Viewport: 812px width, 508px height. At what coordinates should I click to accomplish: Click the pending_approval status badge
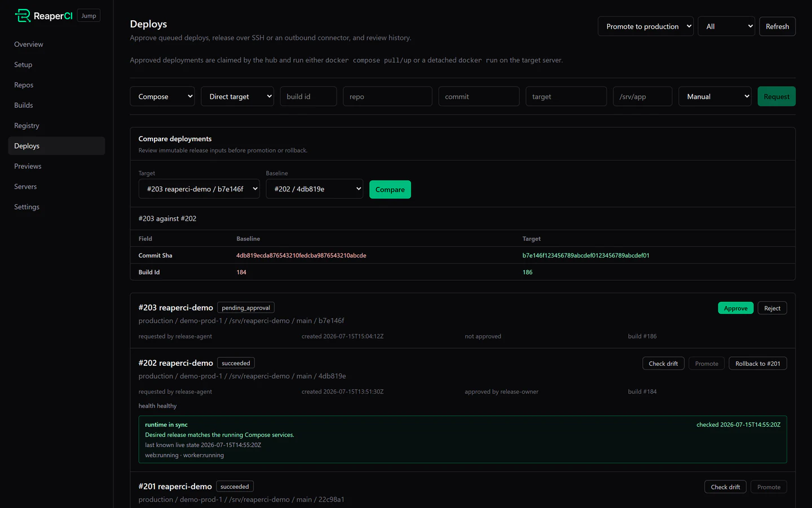(246, 308)
